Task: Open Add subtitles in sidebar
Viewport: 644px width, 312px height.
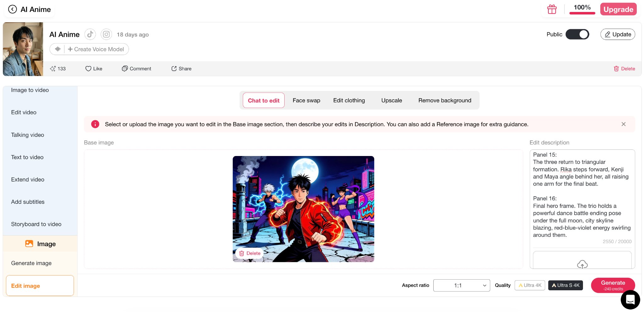Action: (x=28, y=202)
